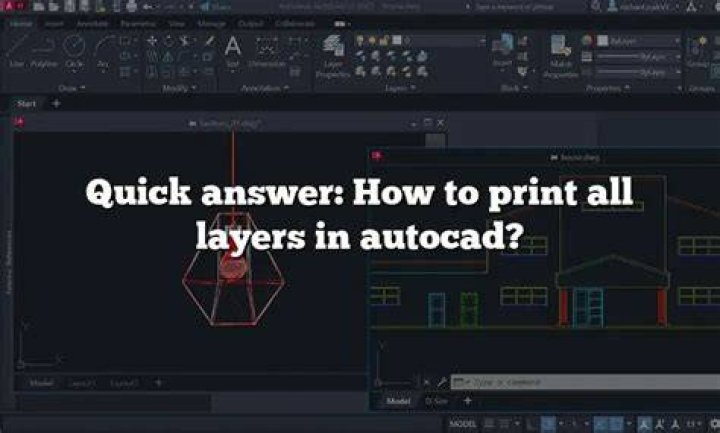Screen dimensions: 720x433
Task: Click the Undo arrow in quick access toolbar
Action: (148, 6)
